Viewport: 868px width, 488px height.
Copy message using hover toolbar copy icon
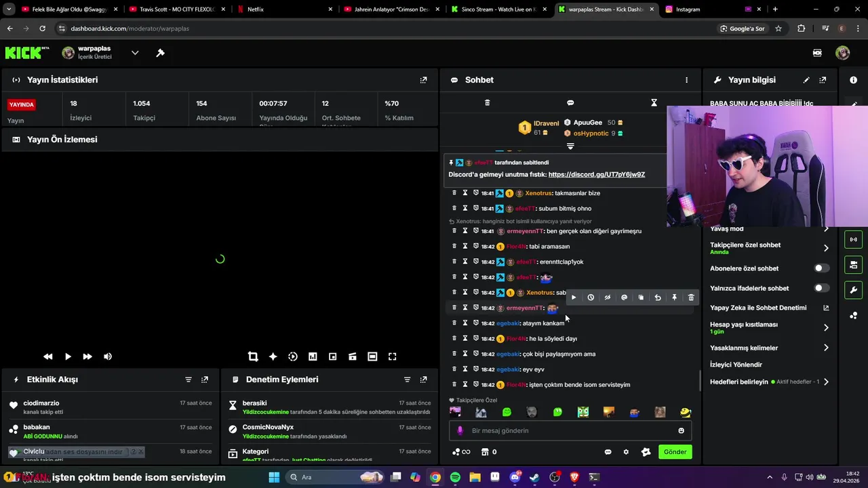(x=641, y=298)
